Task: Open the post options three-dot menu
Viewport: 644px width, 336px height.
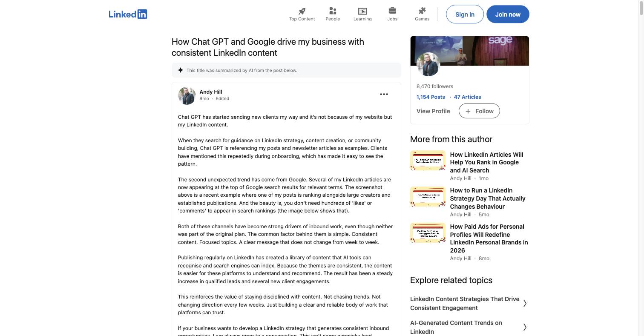Action: (x=384, y=94)
